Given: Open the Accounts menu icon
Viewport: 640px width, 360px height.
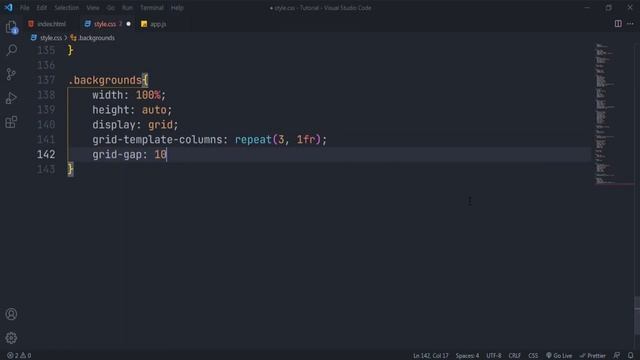Looking at the screenshot, I should pos(11,314).
